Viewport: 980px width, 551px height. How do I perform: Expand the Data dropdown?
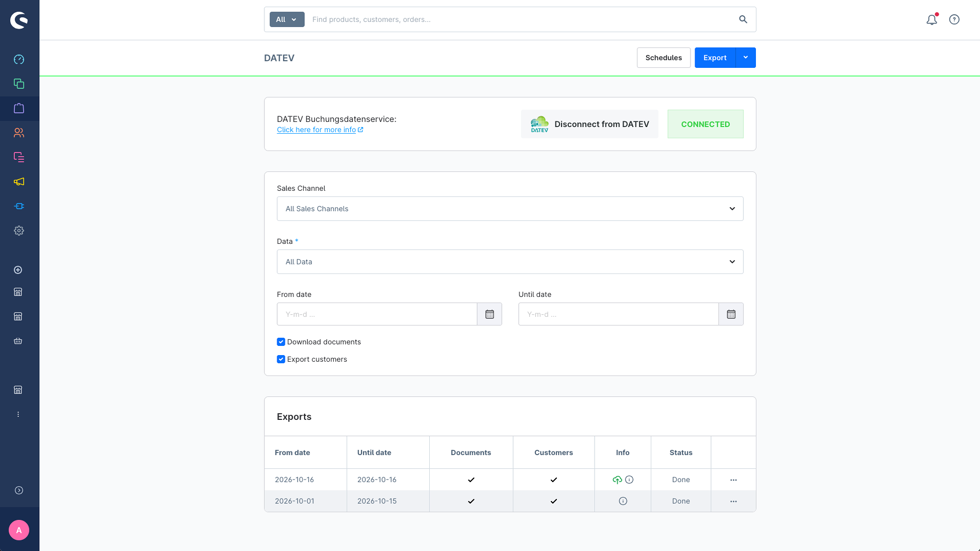510,262
